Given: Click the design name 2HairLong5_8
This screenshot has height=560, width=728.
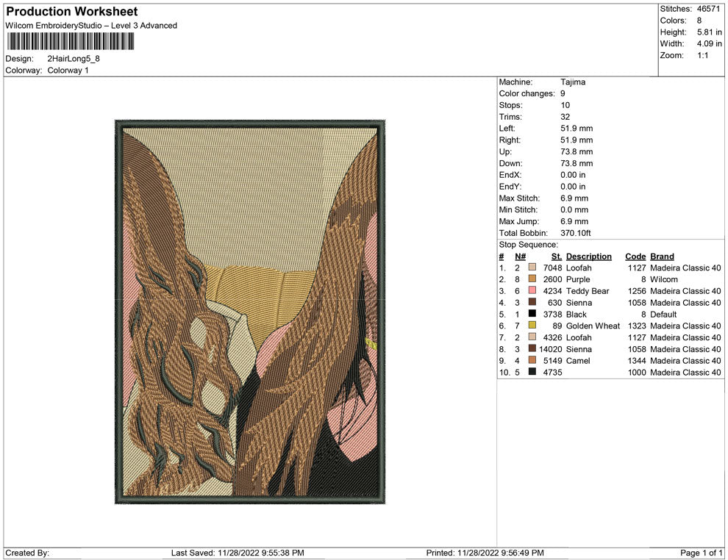Looking at the screenshot, I should [x=74, y=59].
